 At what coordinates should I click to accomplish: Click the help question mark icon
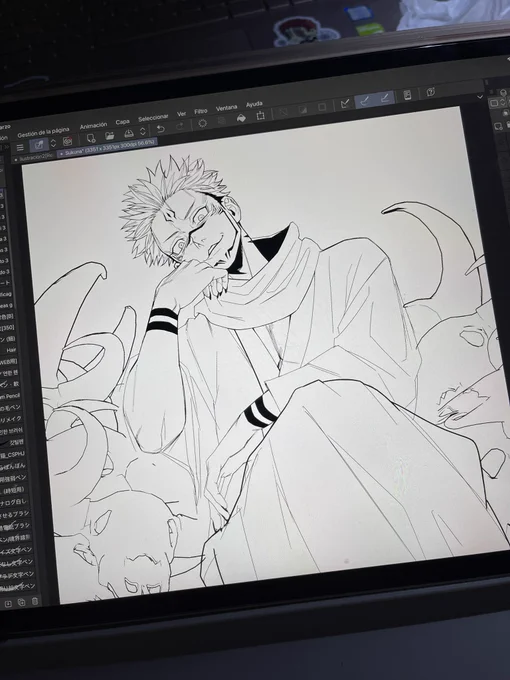(431, 92)
